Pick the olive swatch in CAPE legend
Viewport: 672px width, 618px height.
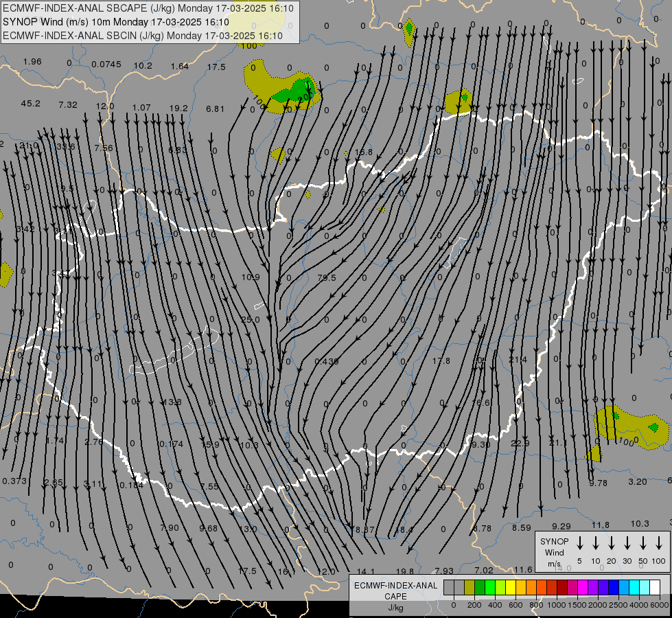[470, 588]
